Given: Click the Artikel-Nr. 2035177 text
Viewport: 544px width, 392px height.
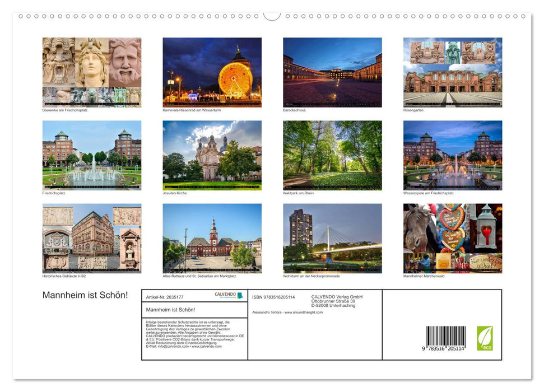Looking at the screenshot, I should pyautogui.click(x=165, y=297).
